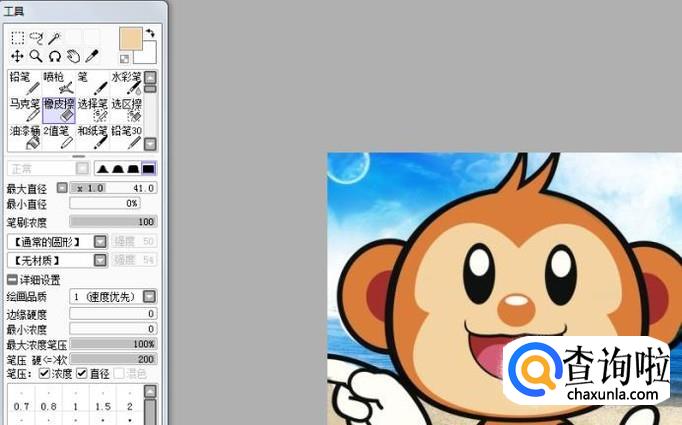Choose the 铅笔 pencil brush
This screenshot has height=425, width=682.
[24, 83]
